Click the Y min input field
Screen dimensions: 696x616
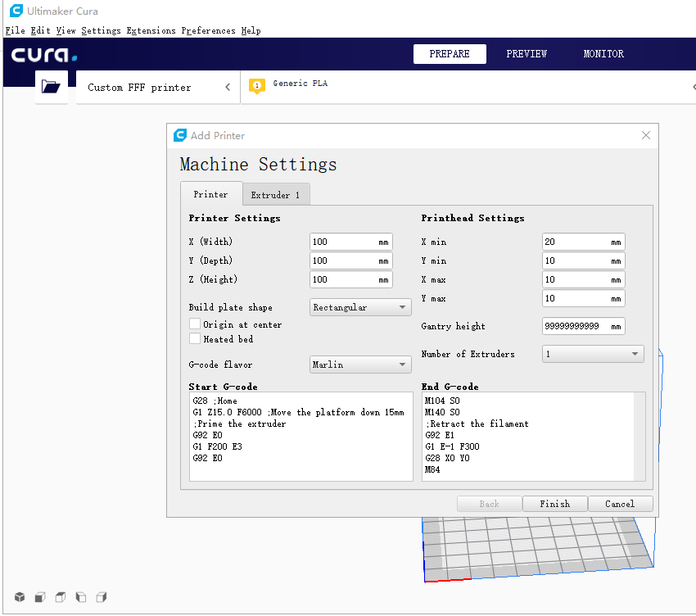(583, 260)
